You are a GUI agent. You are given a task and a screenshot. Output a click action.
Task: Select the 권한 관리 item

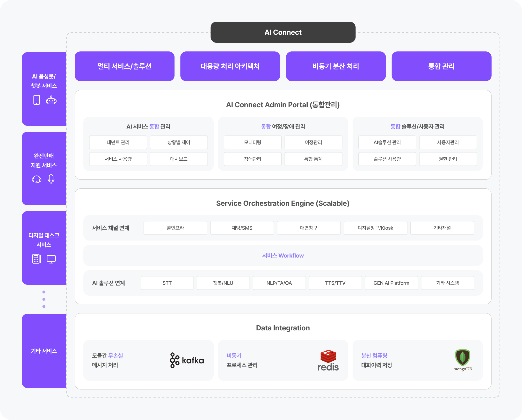coord(448,159)
